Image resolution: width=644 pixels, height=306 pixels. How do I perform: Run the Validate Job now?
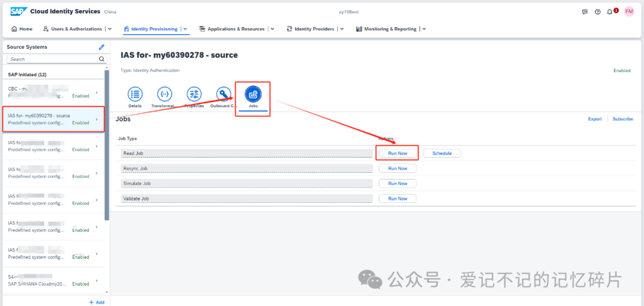point(398,199)
